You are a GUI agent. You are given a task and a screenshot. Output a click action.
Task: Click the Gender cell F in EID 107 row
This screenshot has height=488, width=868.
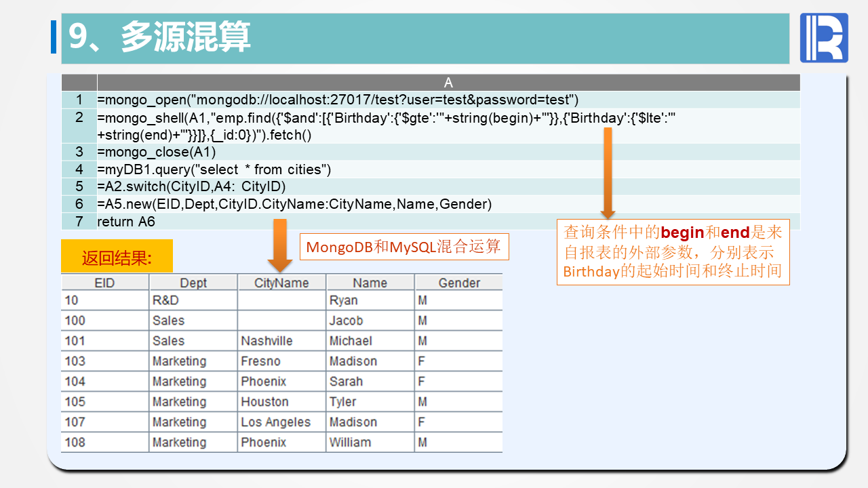click(x=459, y=422)
